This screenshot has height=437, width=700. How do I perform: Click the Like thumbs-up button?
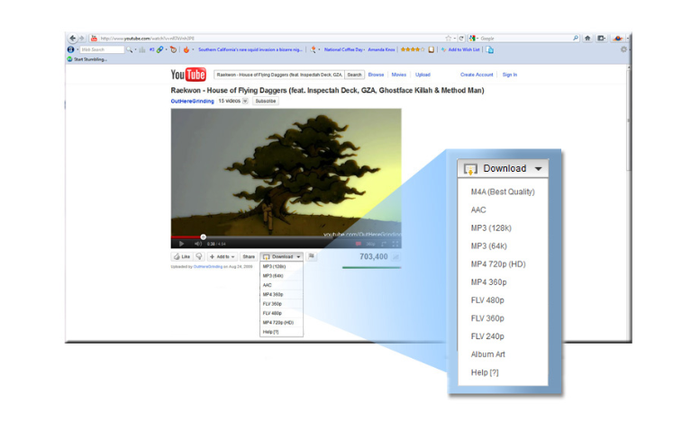(182, 257)
